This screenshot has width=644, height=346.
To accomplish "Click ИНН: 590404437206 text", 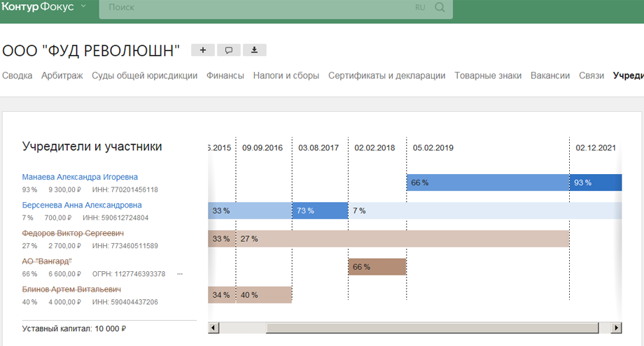I will click(125, 302).
